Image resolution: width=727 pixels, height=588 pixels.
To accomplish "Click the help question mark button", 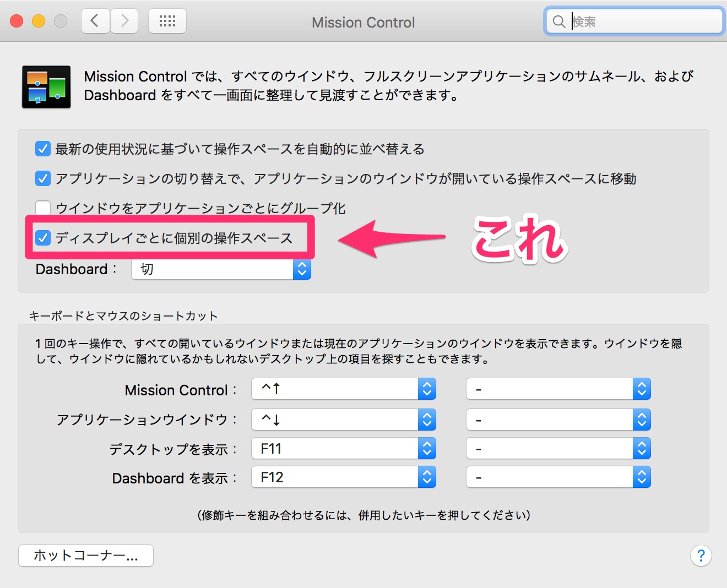I will point(701,556).
